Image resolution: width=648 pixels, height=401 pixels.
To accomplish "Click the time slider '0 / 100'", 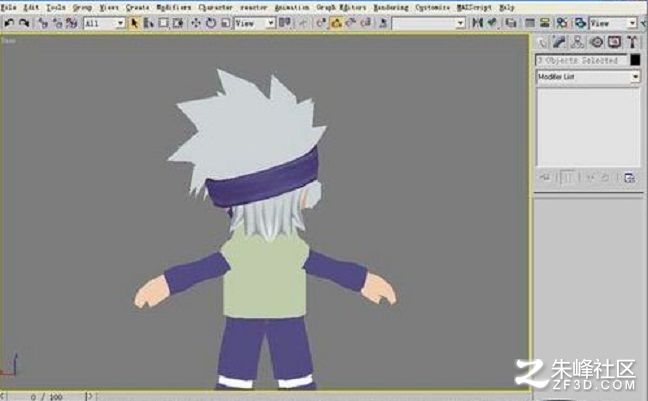I will (x=47, y=397).
